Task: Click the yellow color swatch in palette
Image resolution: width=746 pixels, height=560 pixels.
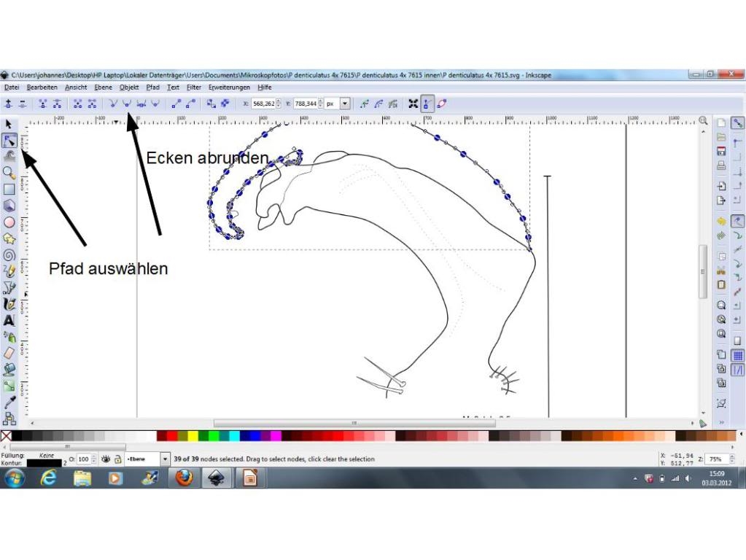Action: (x=193, y=436)
